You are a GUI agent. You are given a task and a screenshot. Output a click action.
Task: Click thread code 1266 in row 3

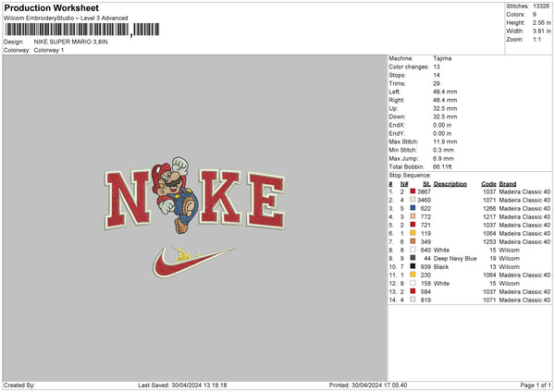489,208
